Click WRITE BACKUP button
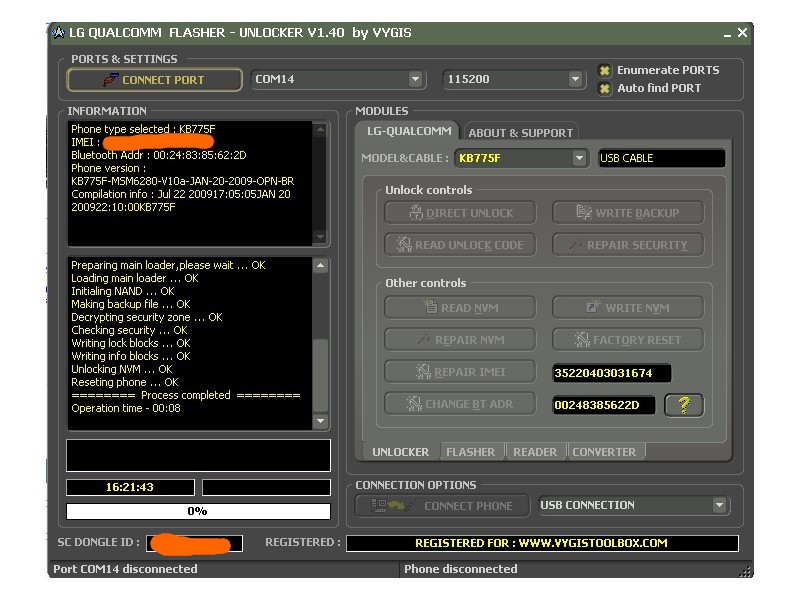Screen dimensions: 800x600 (628, 213)
